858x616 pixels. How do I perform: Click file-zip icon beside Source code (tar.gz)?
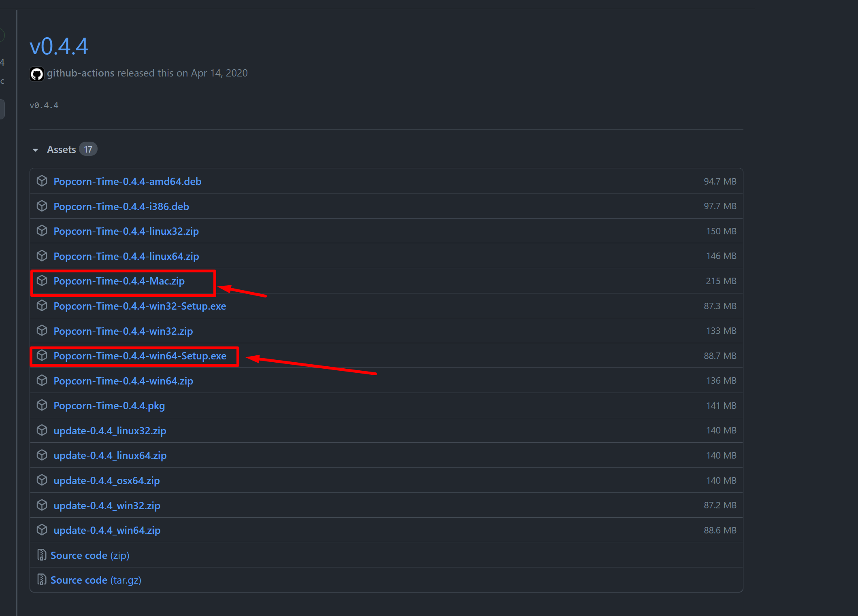(x=42, y=580)
